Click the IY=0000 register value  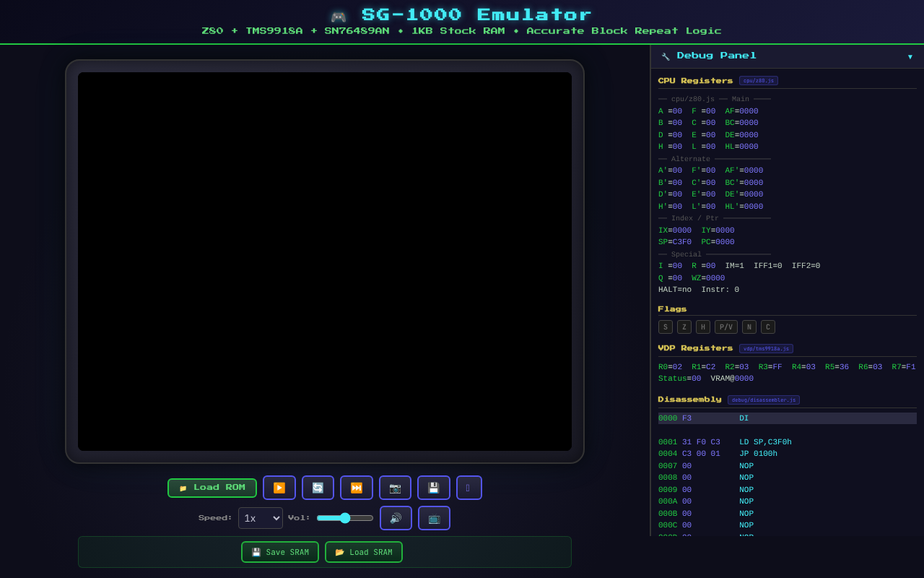coord(718,230)
